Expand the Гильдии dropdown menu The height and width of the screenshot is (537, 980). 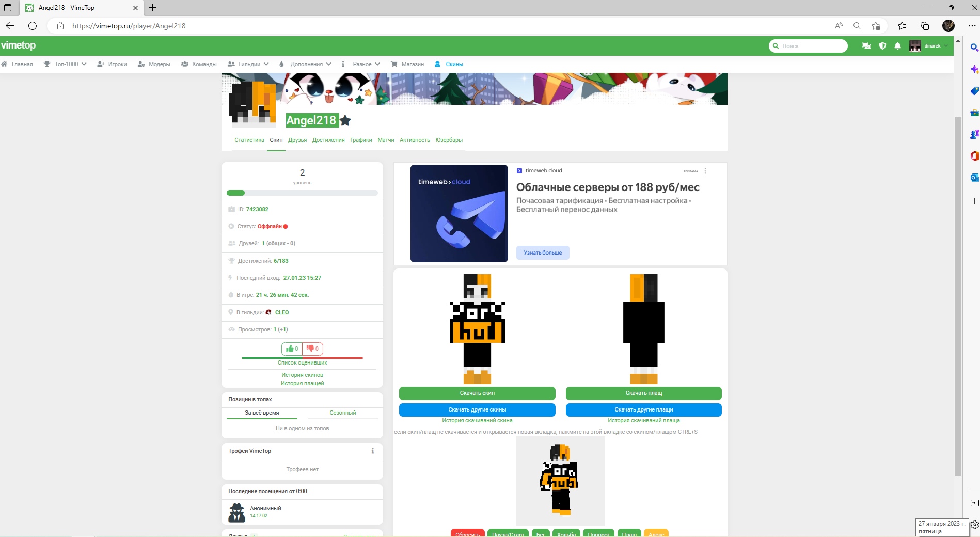coord(249,64)
